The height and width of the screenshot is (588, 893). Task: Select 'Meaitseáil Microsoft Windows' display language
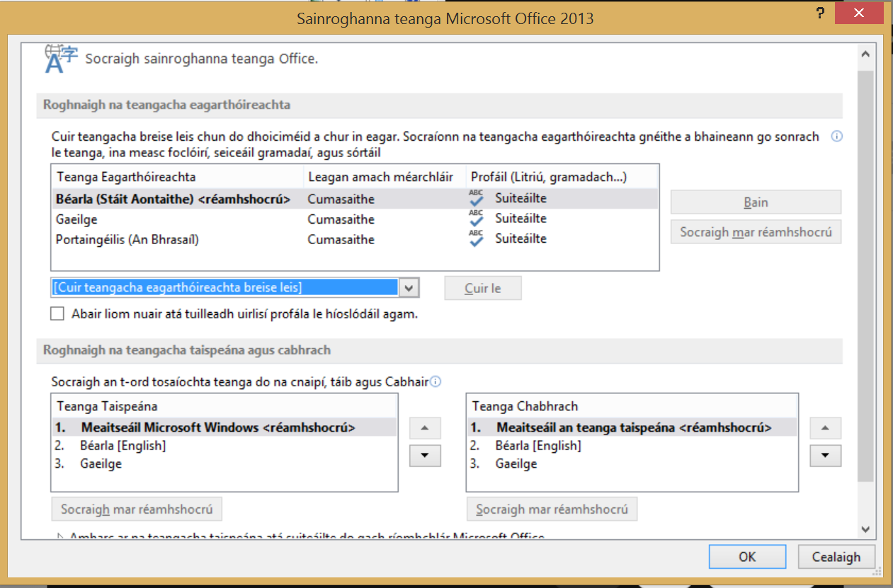pos(224,427)
